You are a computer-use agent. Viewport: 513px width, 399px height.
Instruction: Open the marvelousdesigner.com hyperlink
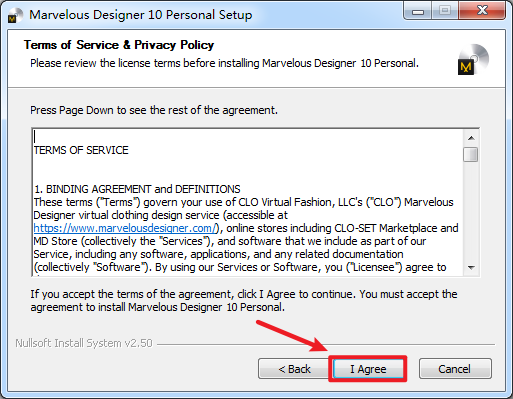click(x=126, y=228)
